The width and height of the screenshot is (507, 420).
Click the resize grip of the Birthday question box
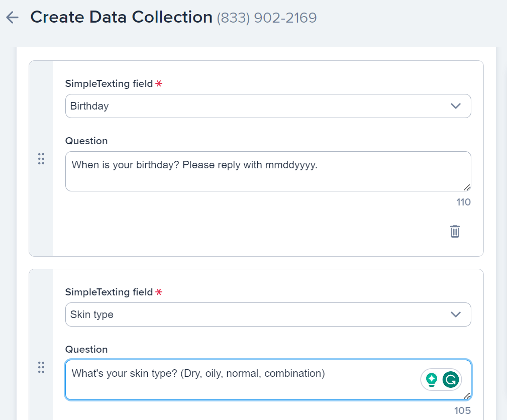[467, 188]
